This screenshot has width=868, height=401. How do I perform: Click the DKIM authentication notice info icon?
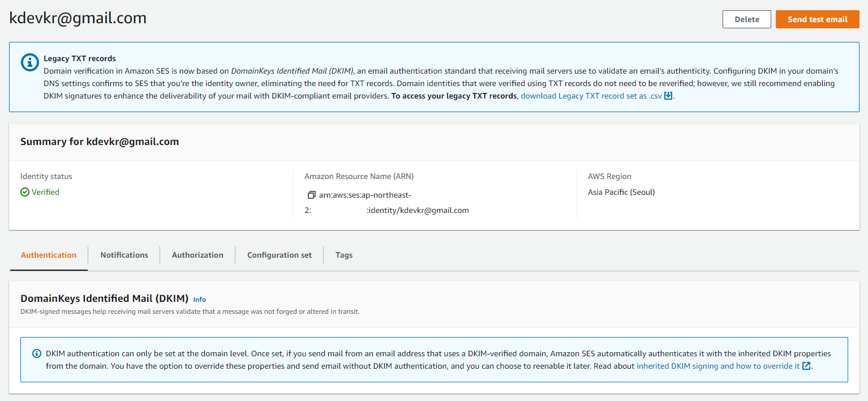pos(37,354)
